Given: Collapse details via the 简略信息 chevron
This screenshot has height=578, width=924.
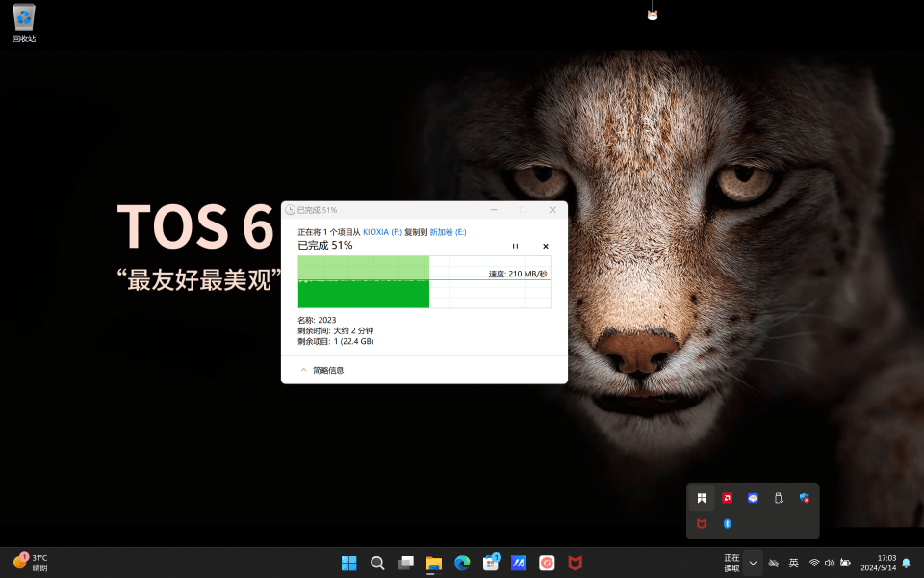Looking at the screenshot, I should tap(303, 370).
